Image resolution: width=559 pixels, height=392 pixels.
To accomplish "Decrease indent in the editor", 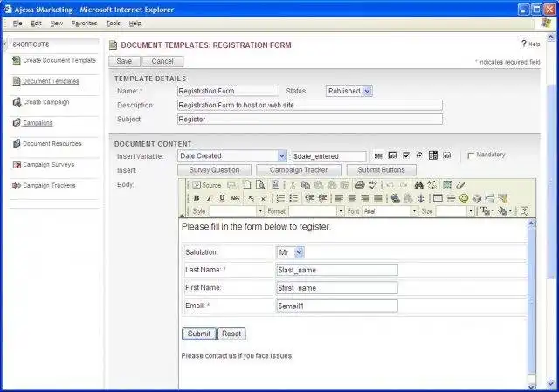I will coord(309,198).
